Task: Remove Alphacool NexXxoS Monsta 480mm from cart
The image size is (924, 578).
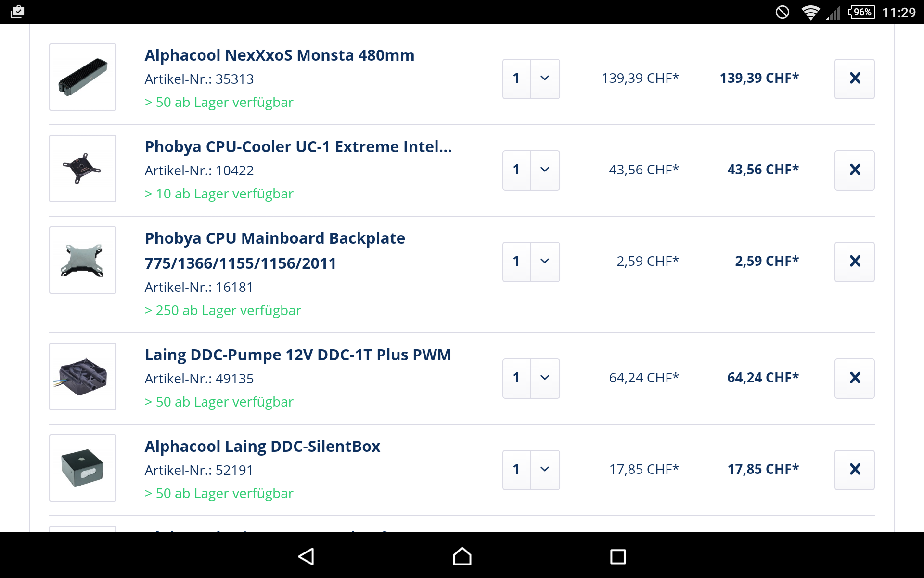Action: 854,79
